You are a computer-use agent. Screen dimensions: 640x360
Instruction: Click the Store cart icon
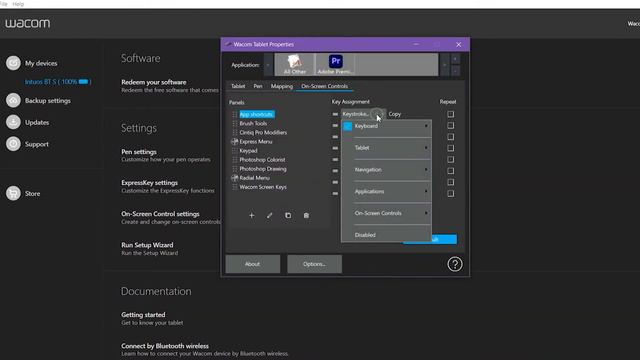(13, 193)
